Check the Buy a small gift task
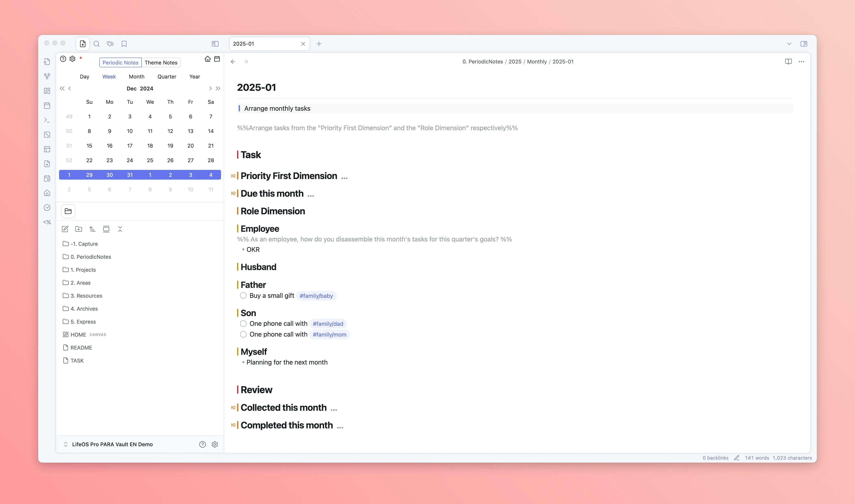855x504 pixels. 243,295
